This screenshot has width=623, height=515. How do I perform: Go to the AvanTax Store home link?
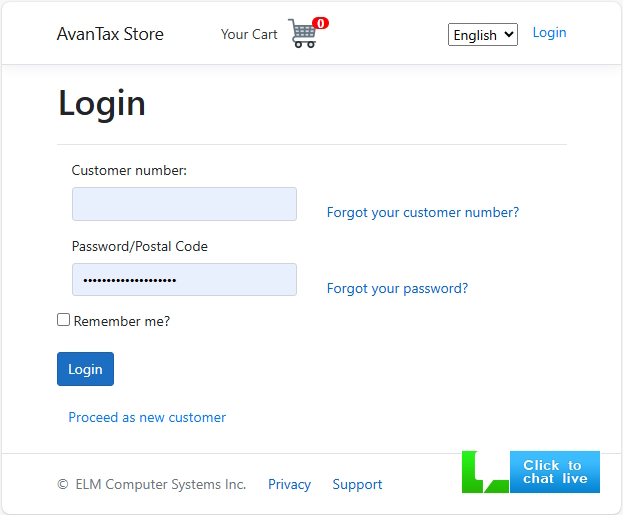pos(110,34)
